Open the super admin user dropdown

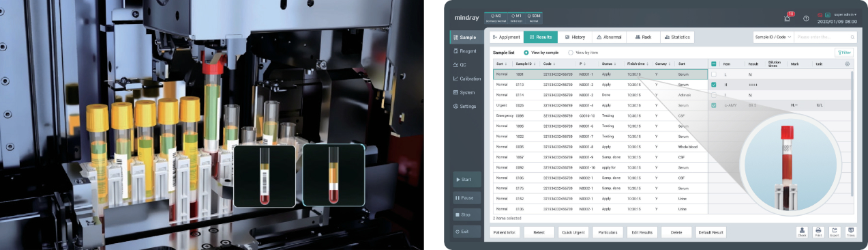click(x=846, y=15)
